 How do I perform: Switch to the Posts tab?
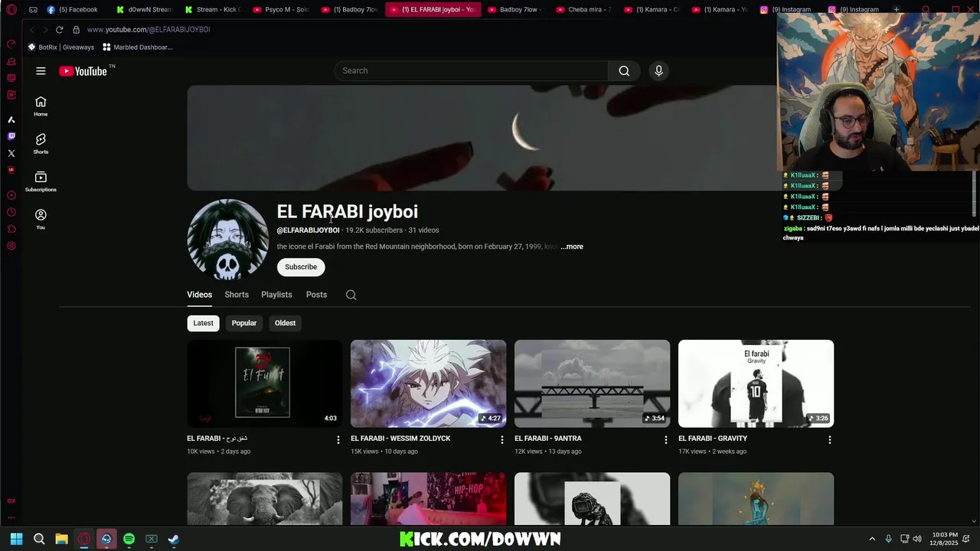[x=316, y=295]
